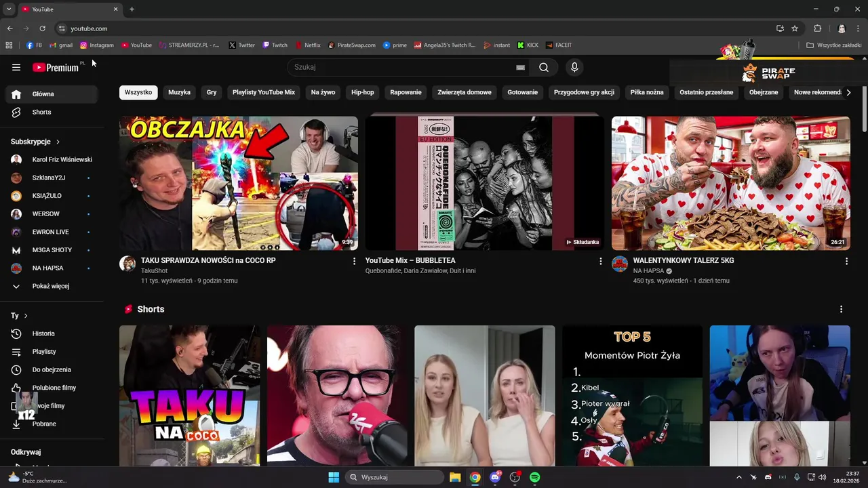Open the KICK bookmark

[528, 45]
